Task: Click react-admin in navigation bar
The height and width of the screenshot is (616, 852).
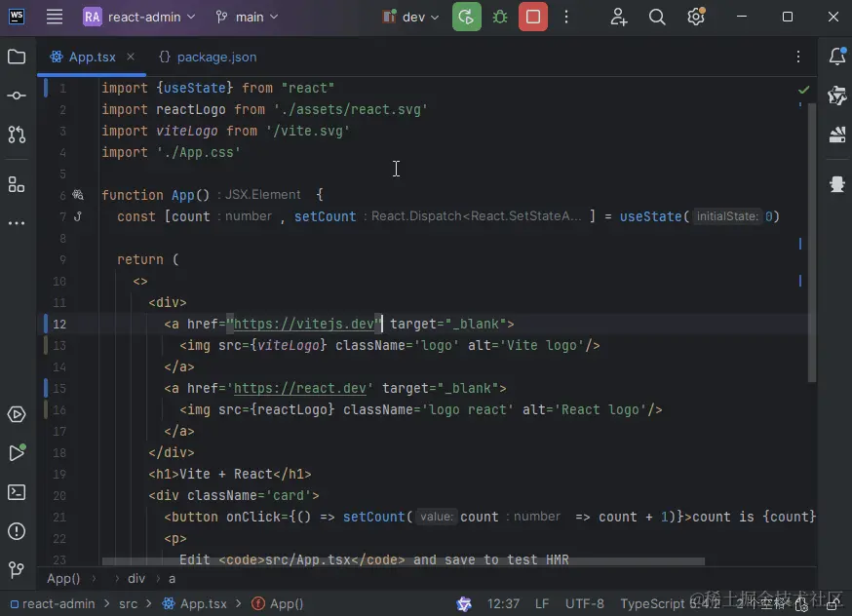Action: [x=53, y=603]
